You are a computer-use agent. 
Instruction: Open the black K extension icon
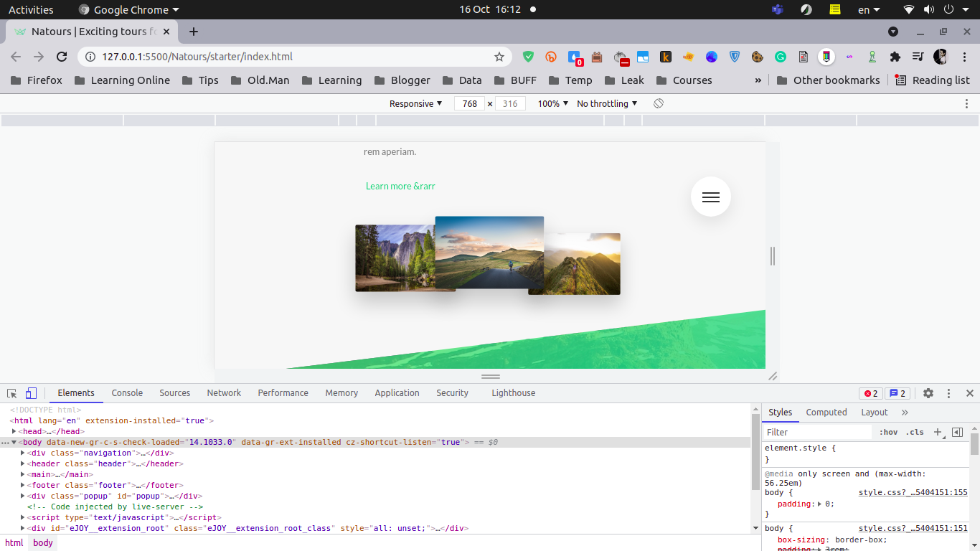pos(665,57)
